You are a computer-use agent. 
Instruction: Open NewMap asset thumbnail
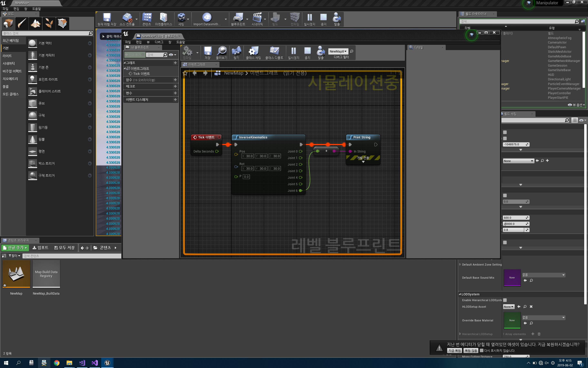click(x=16, y=274)
